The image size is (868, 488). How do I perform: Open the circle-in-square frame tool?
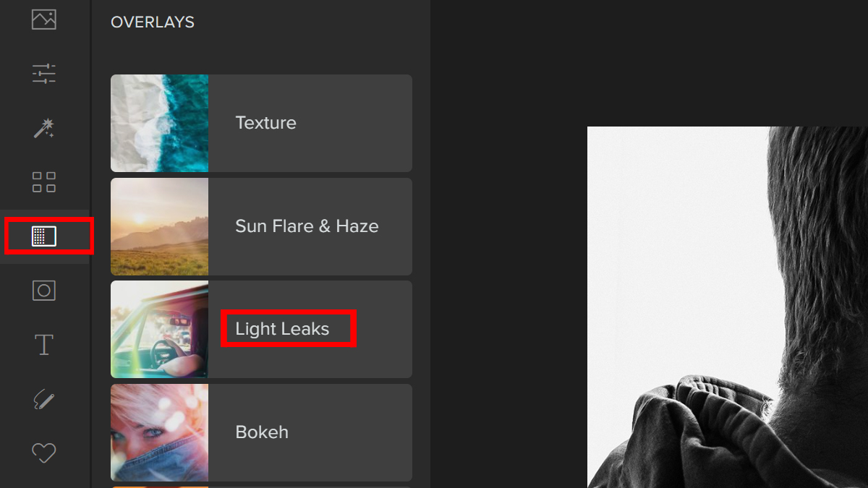(44, 291)
